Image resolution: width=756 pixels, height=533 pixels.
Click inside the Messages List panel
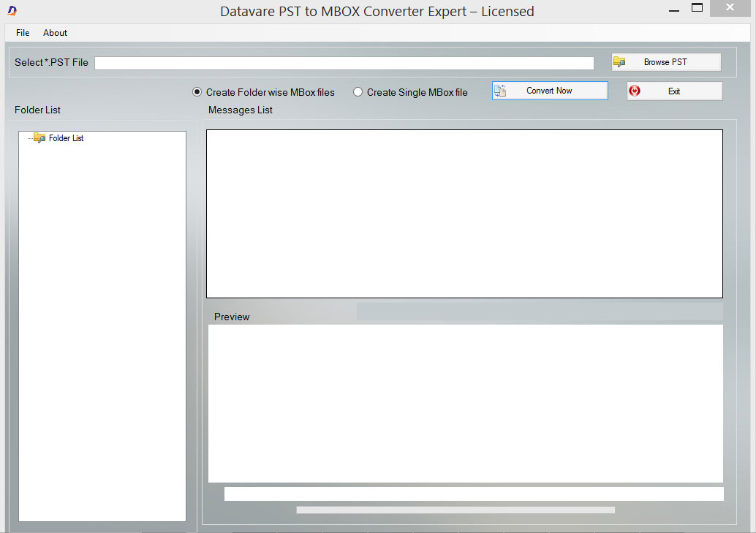464,212
